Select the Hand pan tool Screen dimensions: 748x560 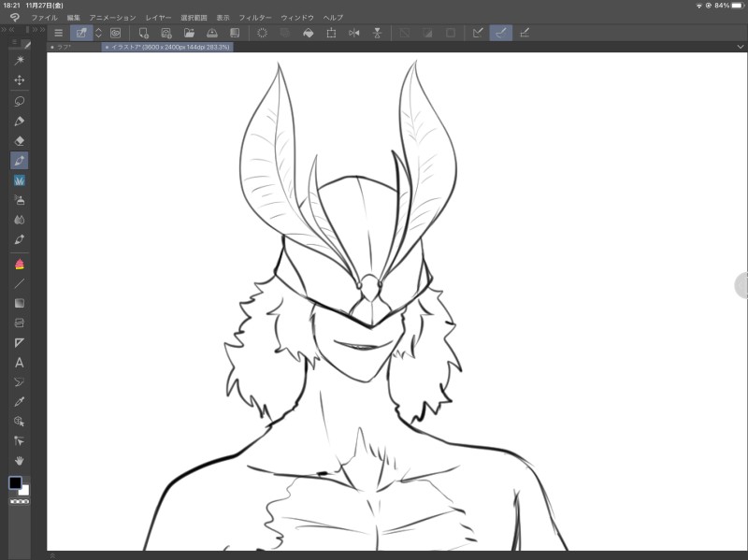(x=20, y=461)
